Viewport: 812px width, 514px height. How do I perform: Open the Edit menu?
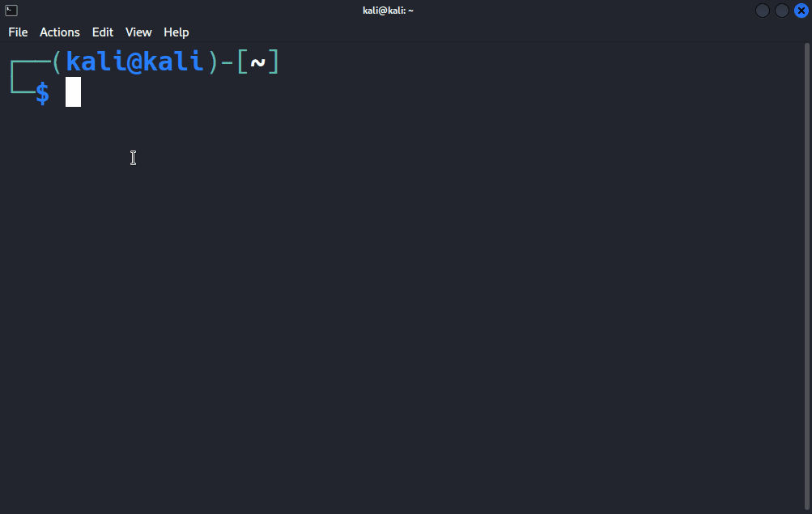pos(103,32)
